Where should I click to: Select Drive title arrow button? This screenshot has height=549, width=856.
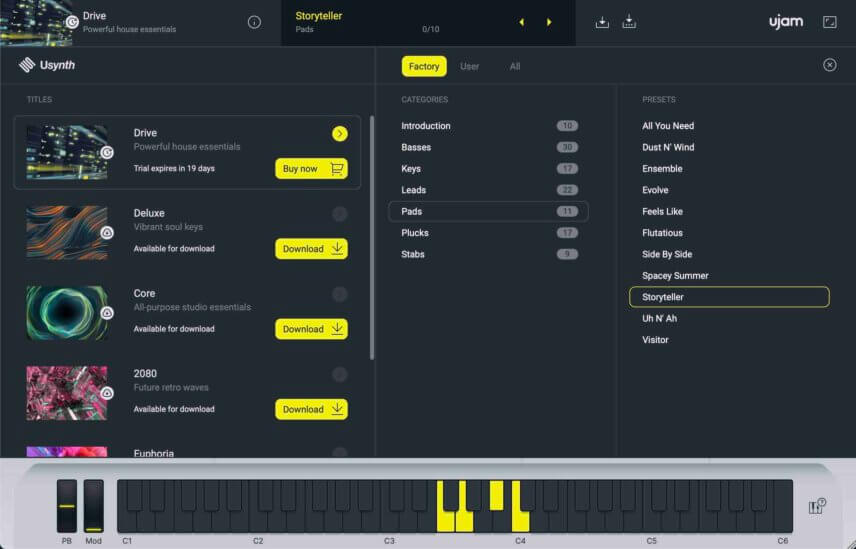point(340,134)
